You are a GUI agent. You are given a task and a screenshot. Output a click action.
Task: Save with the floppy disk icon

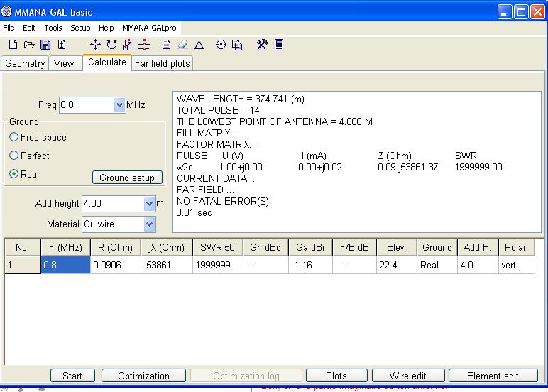tap(45, 45)
